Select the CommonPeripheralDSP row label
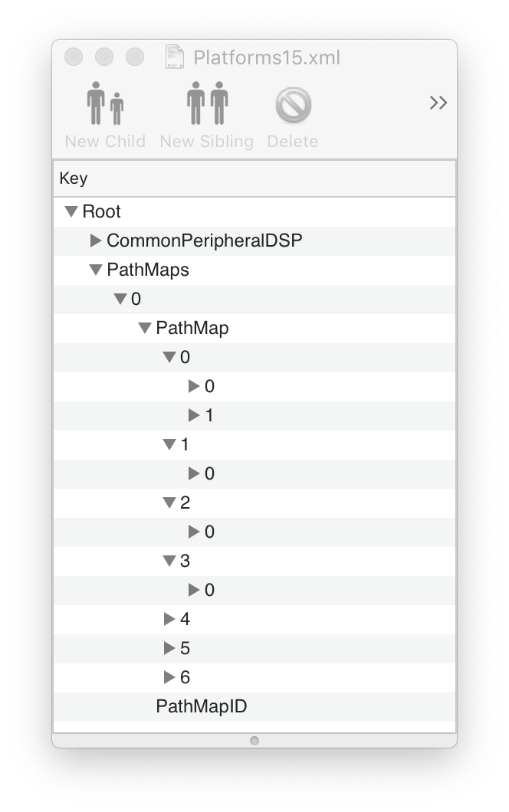This screenshot has width=509, height=812. (x=204, y=241)
